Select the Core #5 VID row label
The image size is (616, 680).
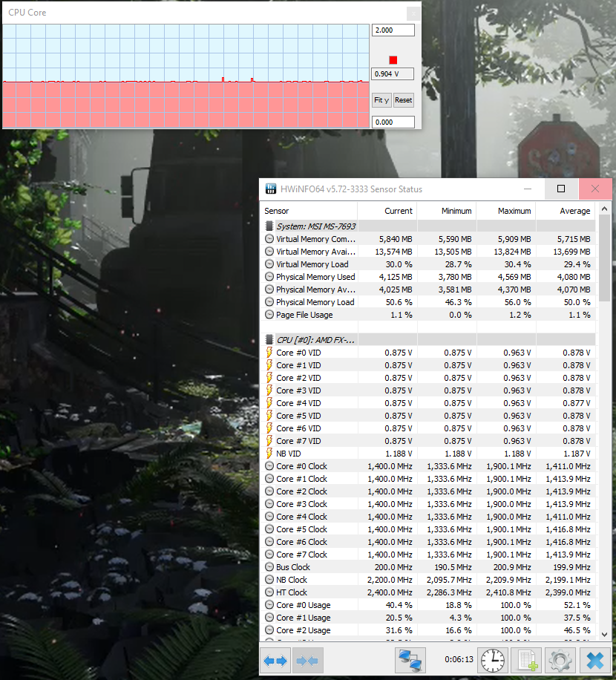(x=298, y=416)
